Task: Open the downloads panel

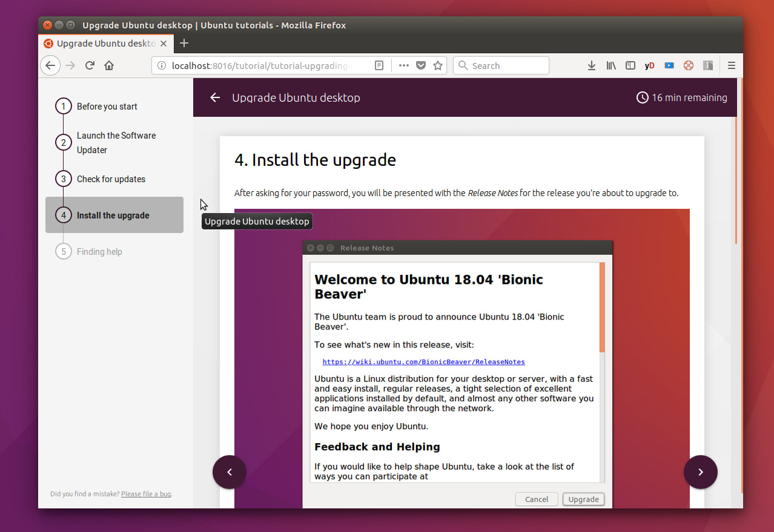Action: point(592,65)
